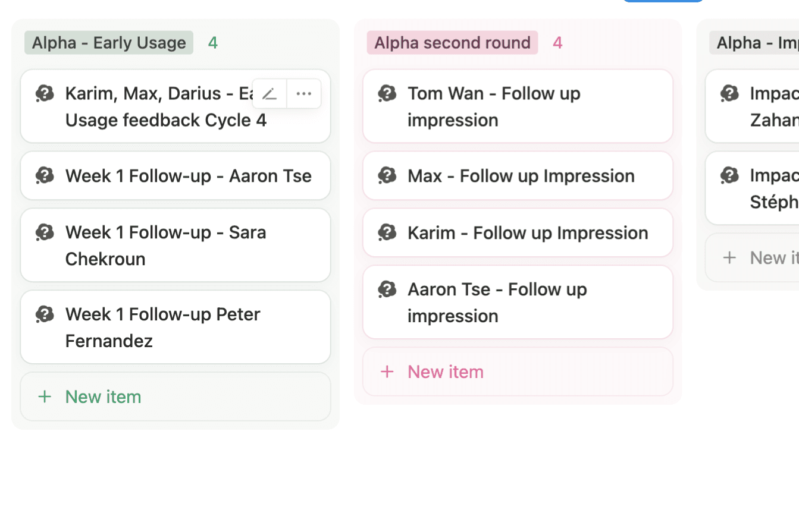Open the Aaron Tse - Follow up impression card
Viewport: 799px width, 532px height.
pos(518,302)
